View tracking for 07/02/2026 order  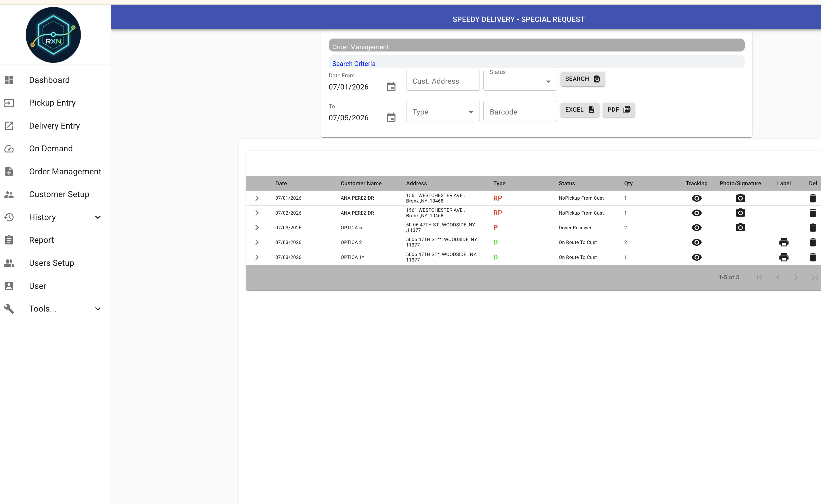click(x=696, y=213)
